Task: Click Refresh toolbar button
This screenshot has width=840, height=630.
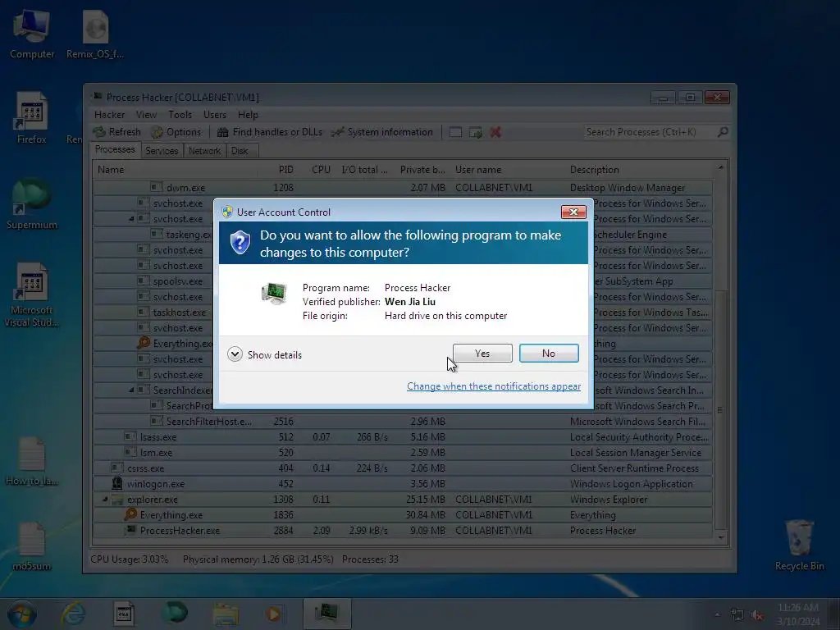Action: 116,132
